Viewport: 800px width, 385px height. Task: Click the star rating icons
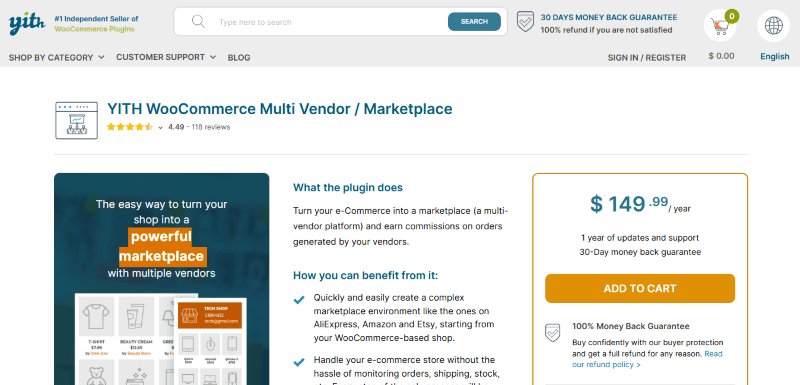pyautogui.click(x=130, y=127)
